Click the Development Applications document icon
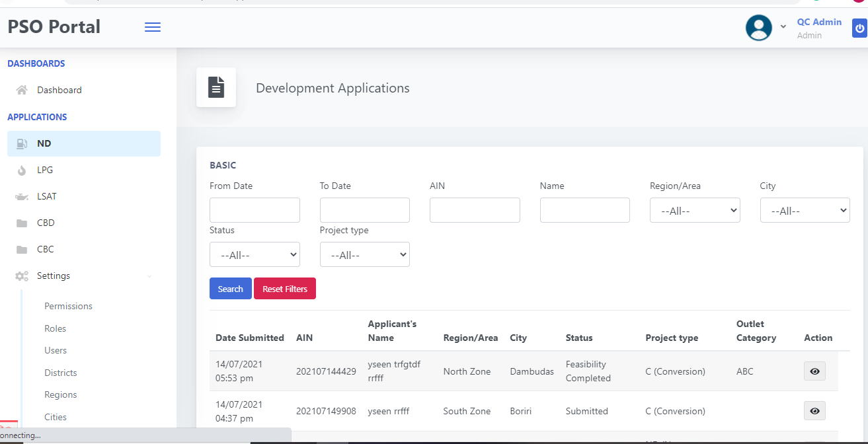The height and width of the screenshot is (444, 868). point(216,87)
